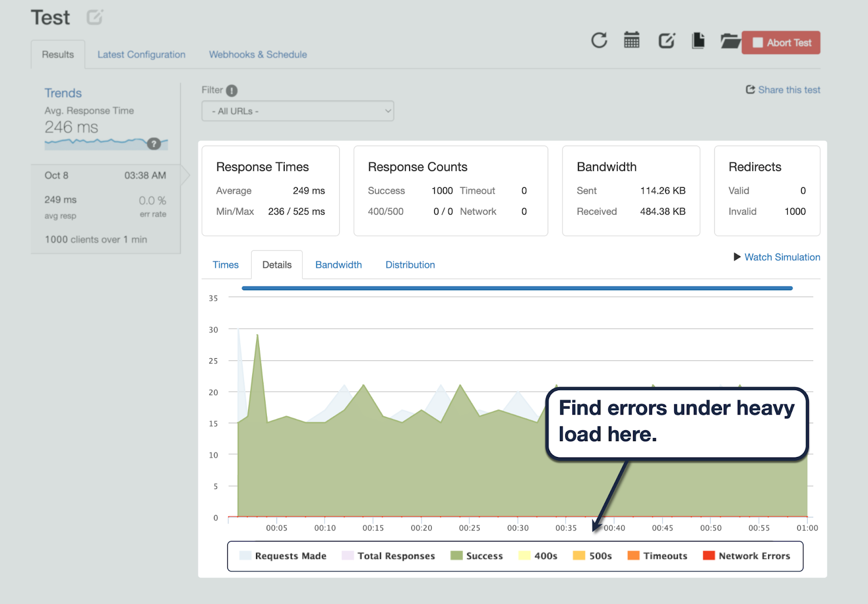Toggle Total Responses series in legend
Screen dimensions: 868x604
(388, 556)
